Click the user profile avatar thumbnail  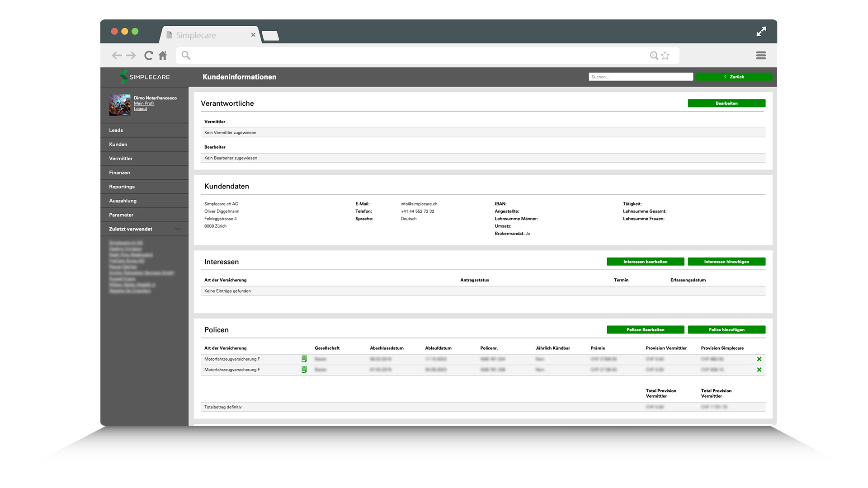click(x=119, y=105)
